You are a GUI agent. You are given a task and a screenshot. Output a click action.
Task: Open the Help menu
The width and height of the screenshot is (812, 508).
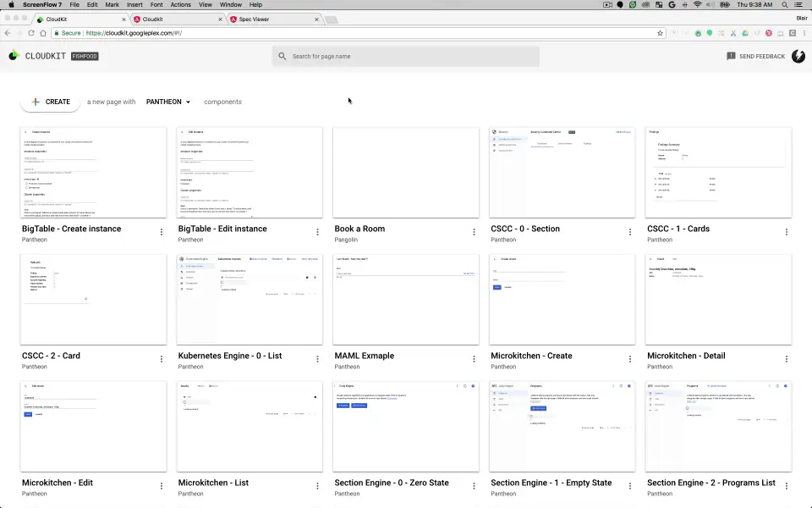click(255, 5)
